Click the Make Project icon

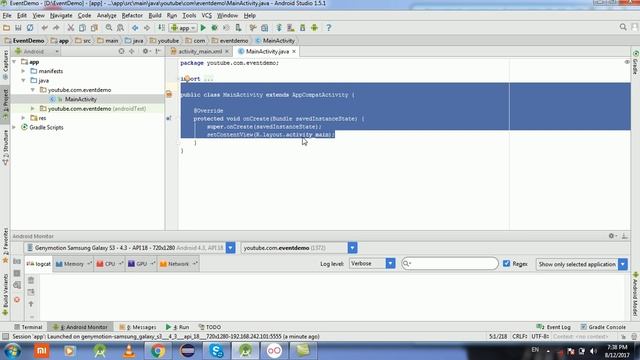pyautogui.click(x=161, y=28)
